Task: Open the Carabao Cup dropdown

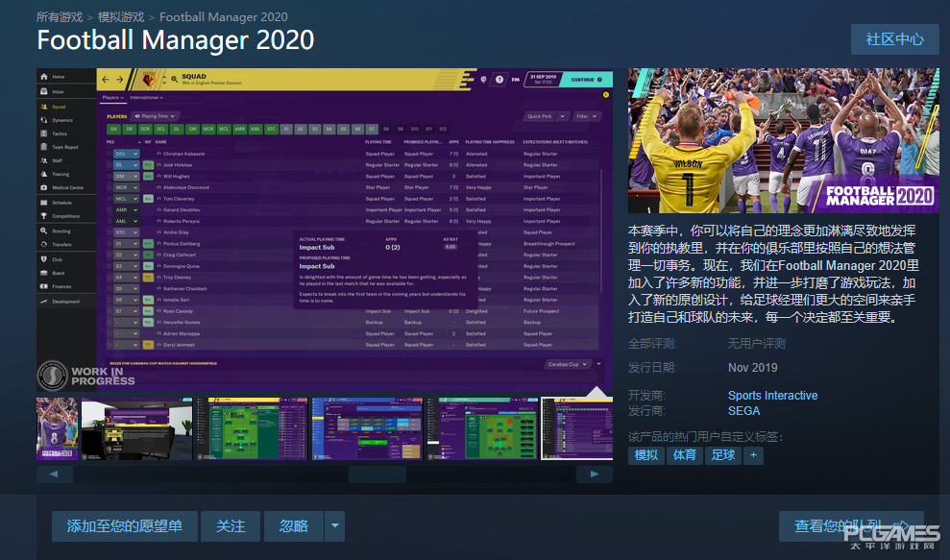Action: tap(567, 364)
